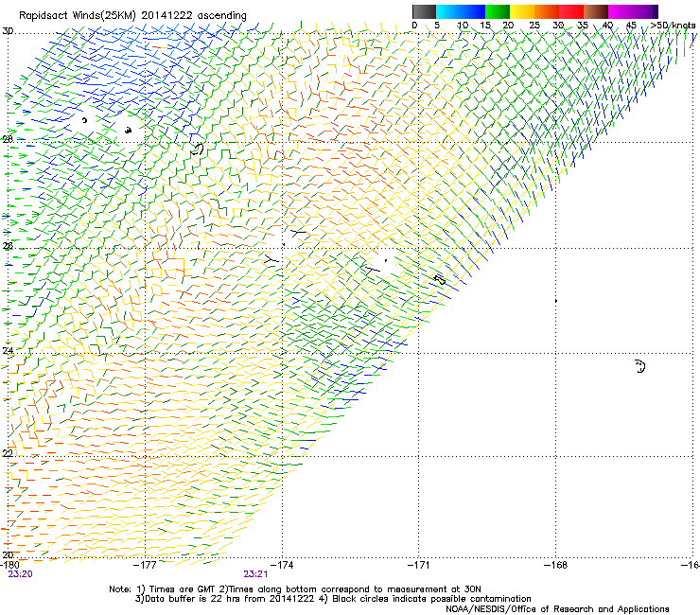The image size is (700, 615).
Task: Click the 'NOAA/NESDIS/Office of Research and Applications' credit
Action: [557, 609]
